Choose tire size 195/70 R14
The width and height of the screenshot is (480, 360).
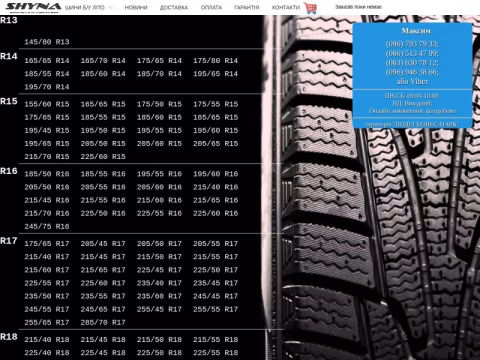pos(47,87)
